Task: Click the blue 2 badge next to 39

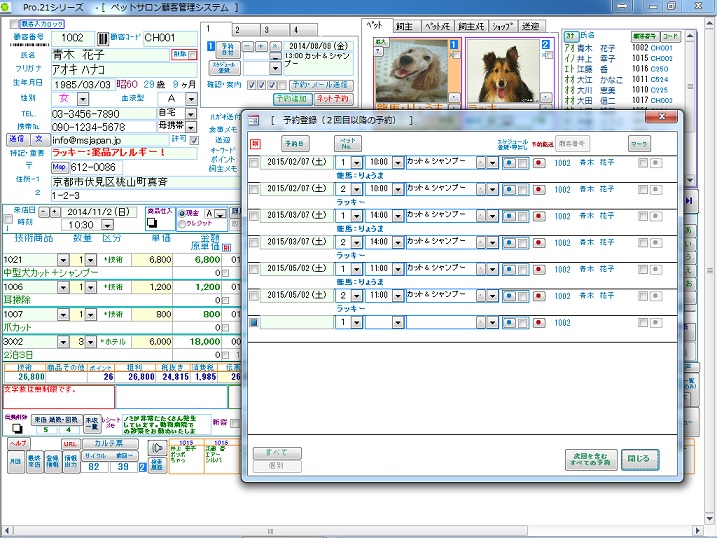Action: tap(142, 467)
